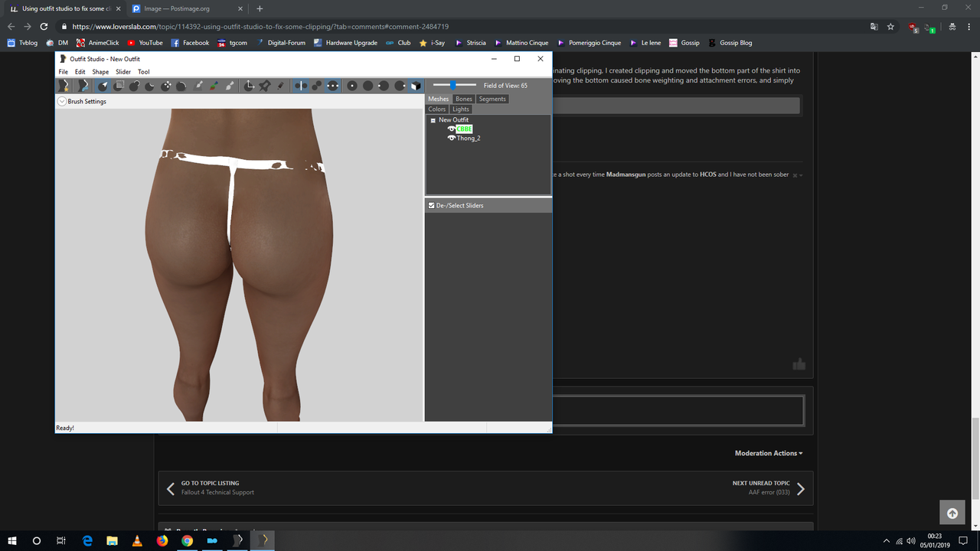The height and width of the screenshot is (551, 980).
Task: Bookmark this page with star icon
Action: tap(890, 26)
